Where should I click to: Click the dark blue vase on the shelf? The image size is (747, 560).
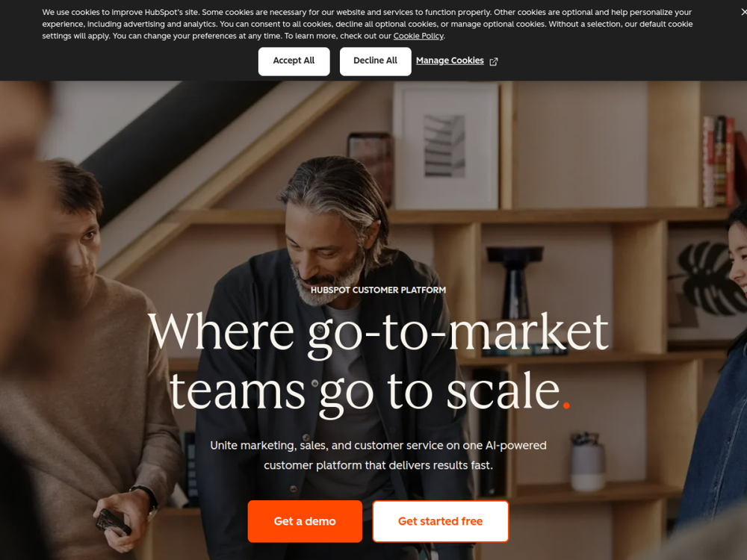tap(515, 281)
